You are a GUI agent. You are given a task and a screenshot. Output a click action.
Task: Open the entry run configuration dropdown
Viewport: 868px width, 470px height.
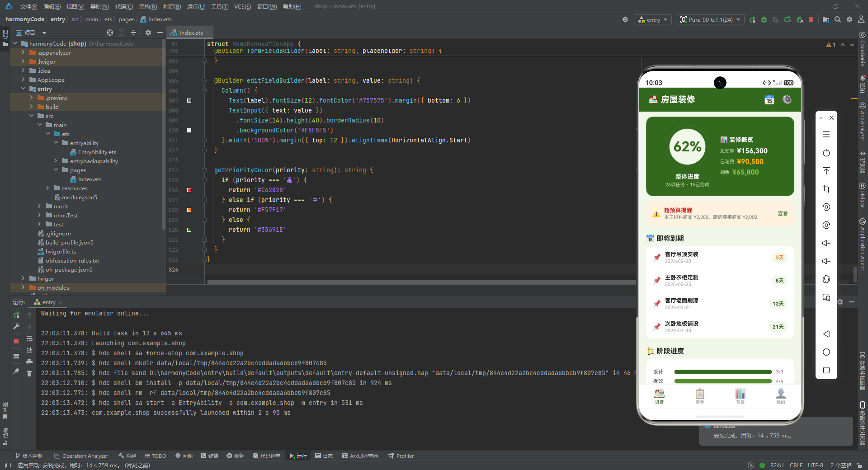point(653,19)
